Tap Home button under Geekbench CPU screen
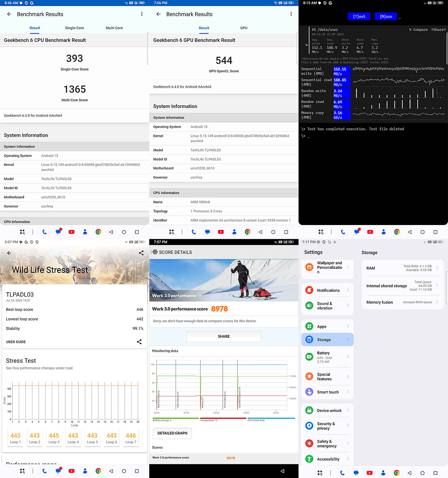This screenshot has width=448, height=478. pos(124,232)
